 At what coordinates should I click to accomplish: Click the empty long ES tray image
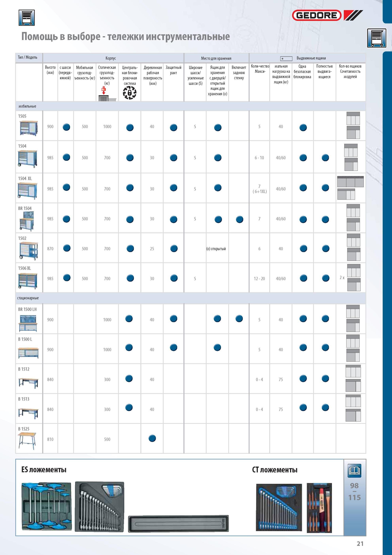point(178,524)
